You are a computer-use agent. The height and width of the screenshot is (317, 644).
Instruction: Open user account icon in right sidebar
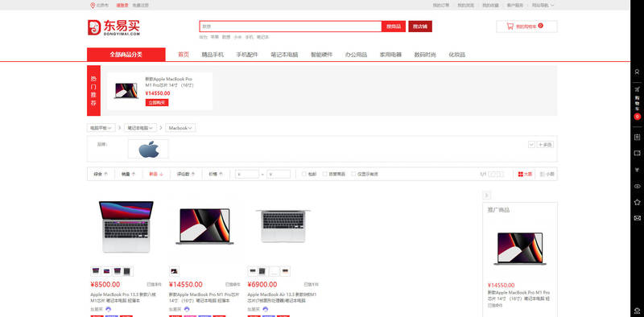[637, 72]
